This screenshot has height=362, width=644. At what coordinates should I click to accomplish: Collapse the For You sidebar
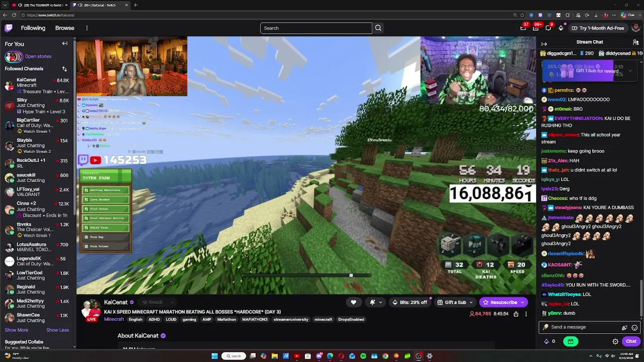pyautogui.click(x=65, y=44)
